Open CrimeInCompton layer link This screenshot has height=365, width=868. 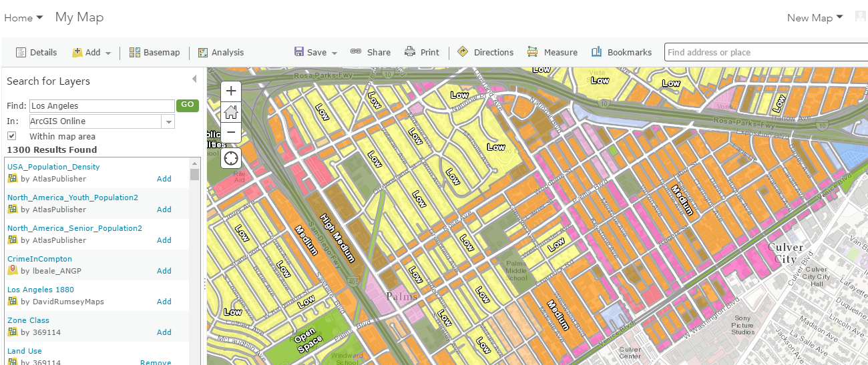coord(39,259)
